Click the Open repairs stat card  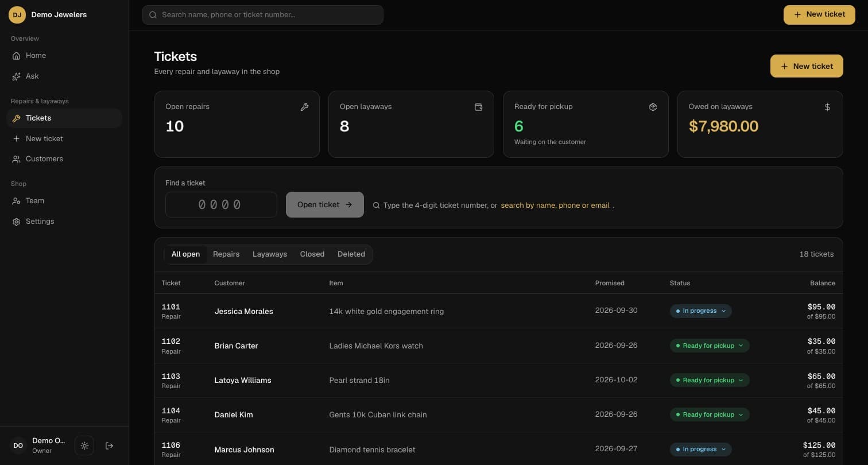tap(237, 124)
